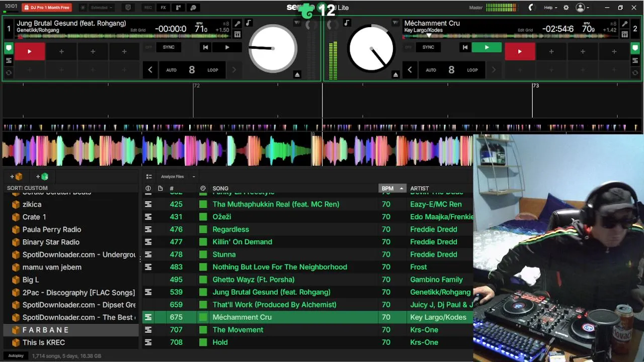Click Edit Grid on deck 2
This screenshot has width=644, height=362.
coord(525,30)
